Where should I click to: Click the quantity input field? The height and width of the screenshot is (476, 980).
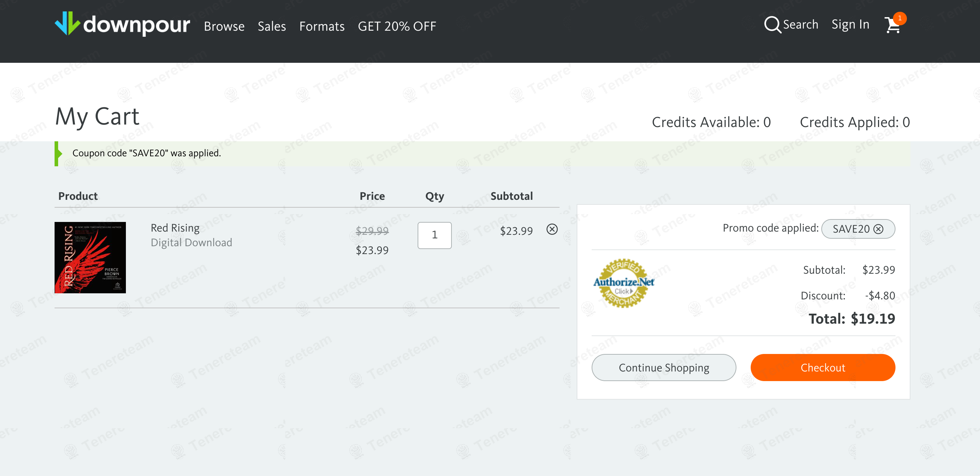(434, 235)
